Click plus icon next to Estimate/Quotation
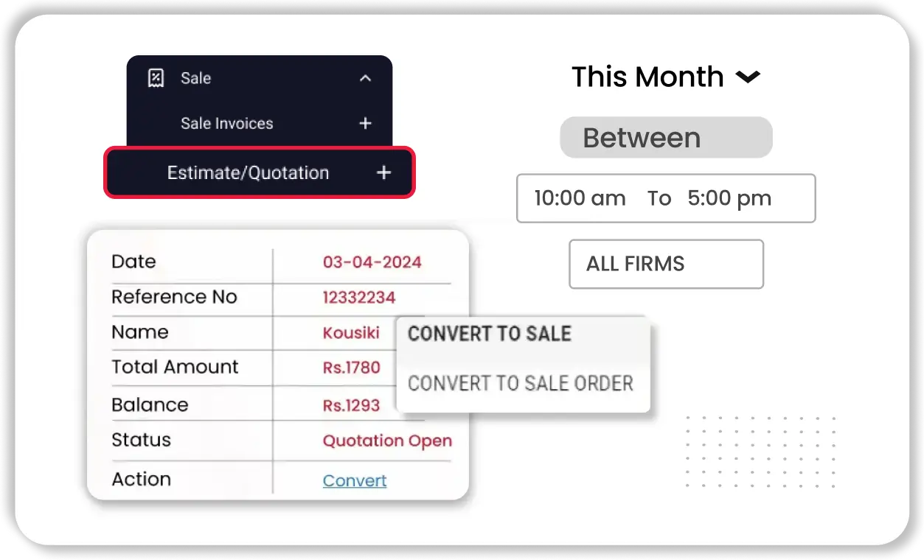The image size is (924, 560). coord(383,173)
